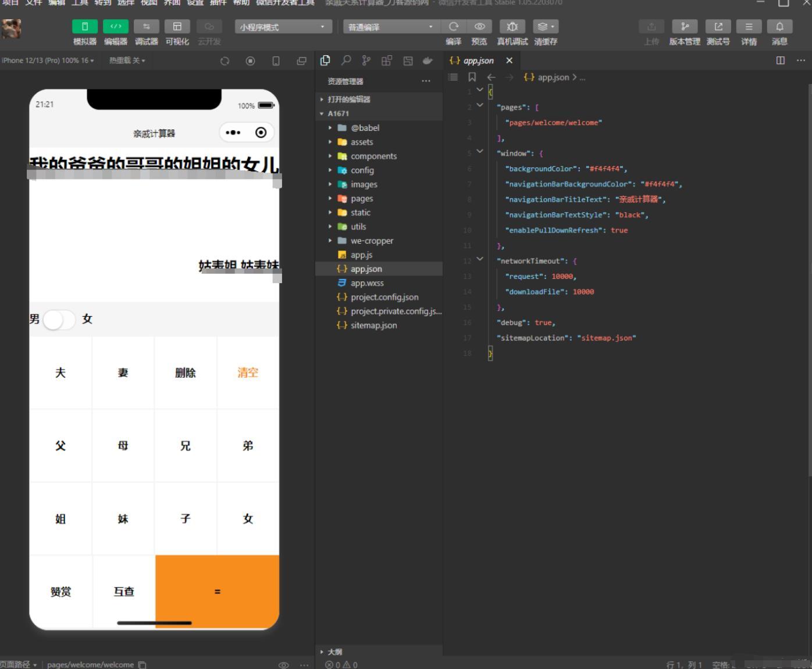Image resolution: width=812 pixels, height=669 pixels.
Task: Open real device debugging bug icon
Action: tap(512, 27)
